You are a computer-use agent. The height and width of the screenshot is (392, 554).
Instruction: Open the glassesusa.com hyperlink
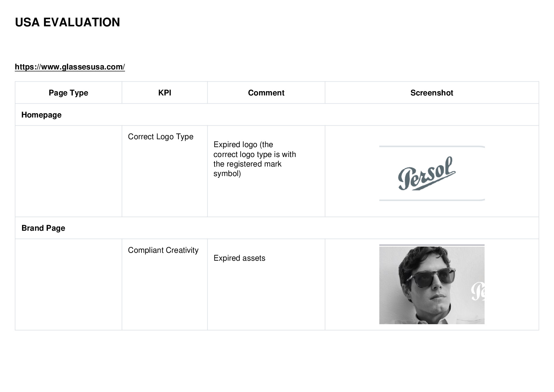pos(70,67)
